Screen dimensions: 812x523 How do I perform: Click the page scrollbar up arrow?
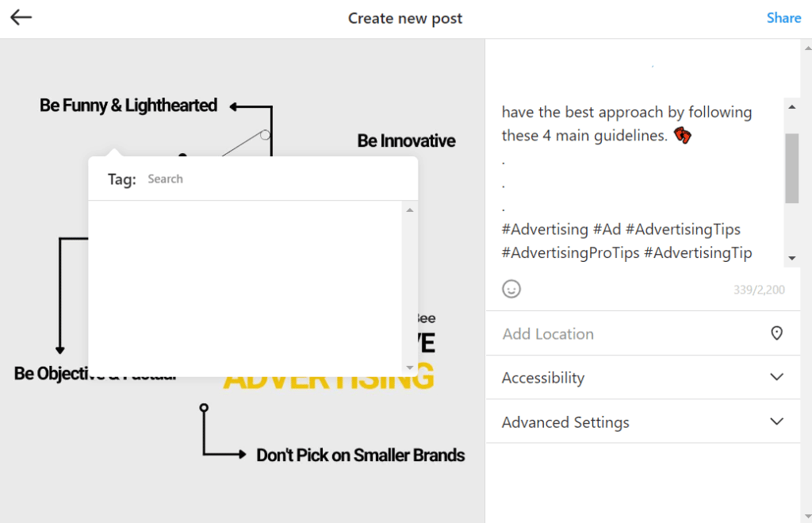807,48
